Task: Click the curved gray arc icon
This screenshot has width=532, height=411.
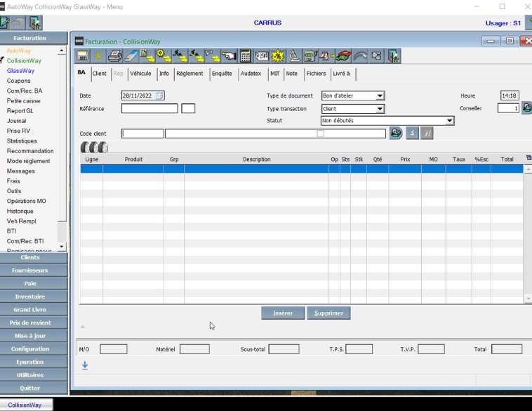Action: (x=360, y=56)
